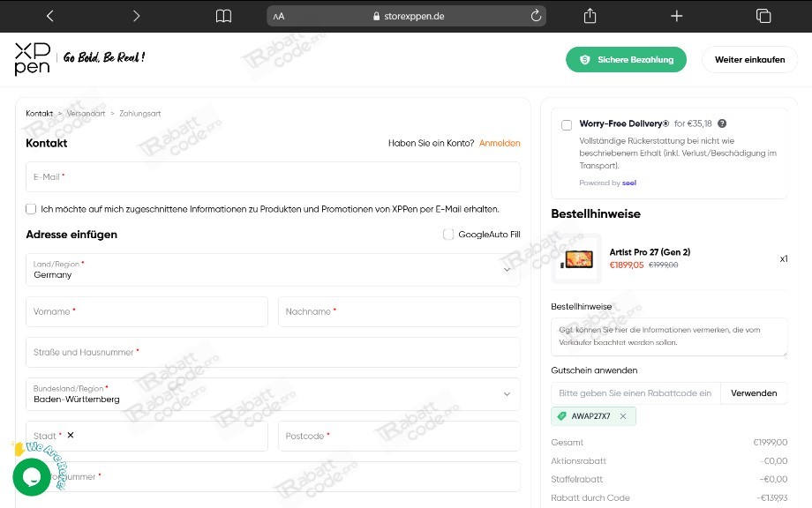Focus the E-Mail input field
Screen dimensions: 812x508
pyautogui.click(x=273, y=177)
